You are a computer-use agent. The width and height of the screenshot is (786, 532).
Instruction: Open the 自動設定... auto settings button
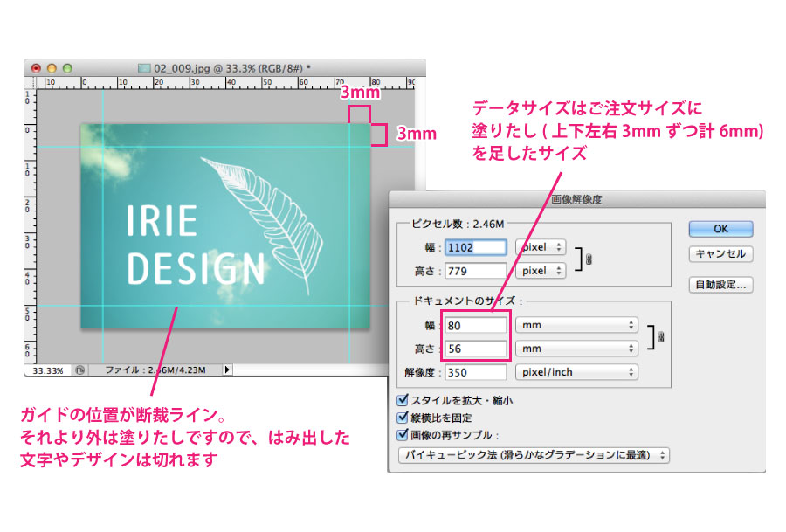pyautogui.click(x=720, y=284)
